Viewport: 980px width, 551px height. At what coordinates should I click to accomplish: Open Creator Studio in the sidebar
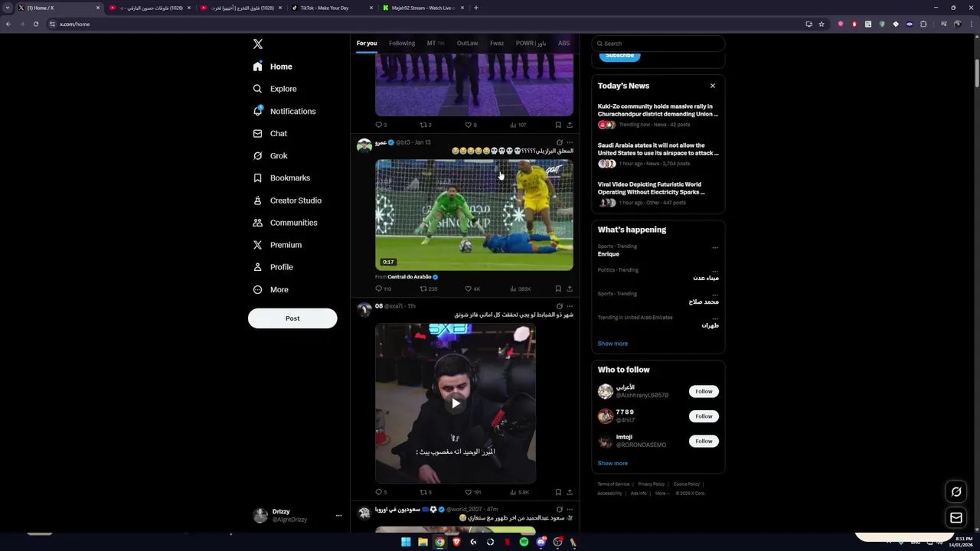[x=287, y=201]
